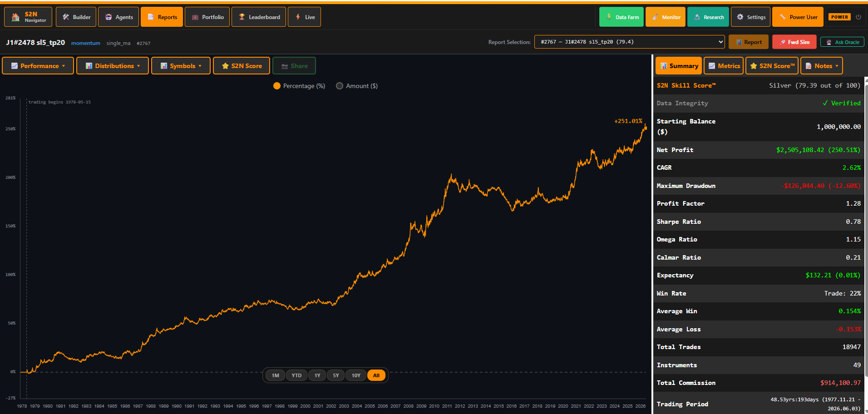Click the brown Report button
The image size is (868, 414).
[749, 42]
